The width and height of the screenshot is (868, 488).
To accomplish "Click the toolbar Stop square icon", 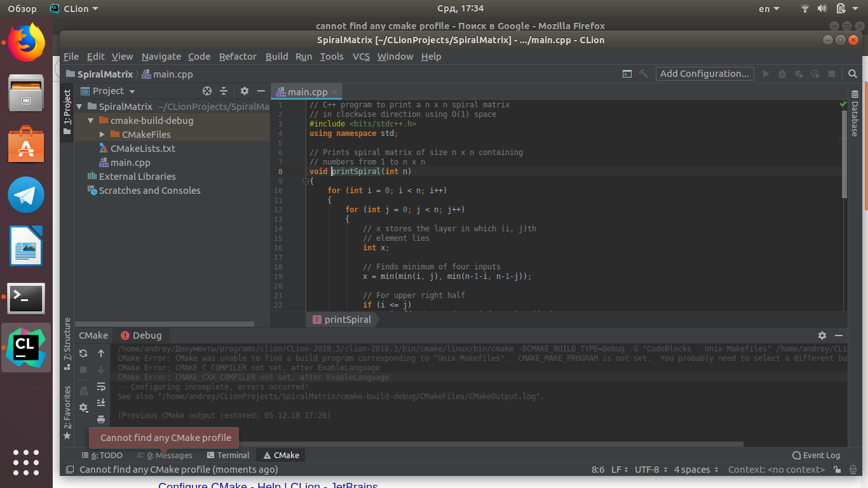I will tap(832, 74).
